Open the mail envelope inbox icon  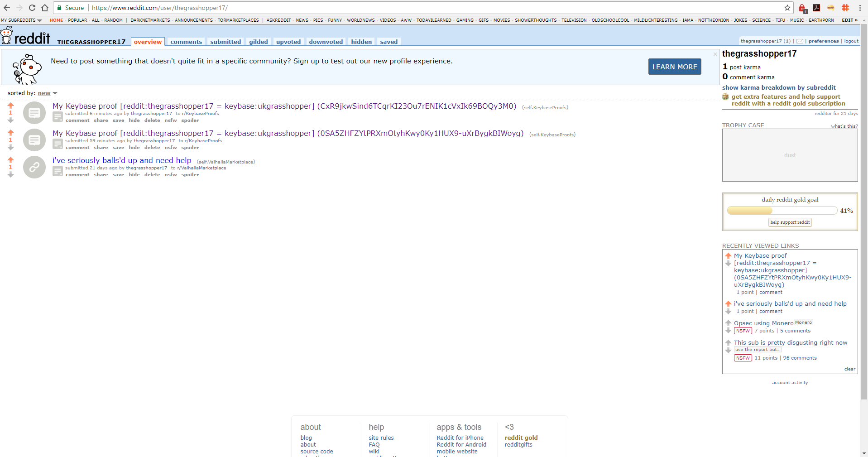tap(800, 41)
